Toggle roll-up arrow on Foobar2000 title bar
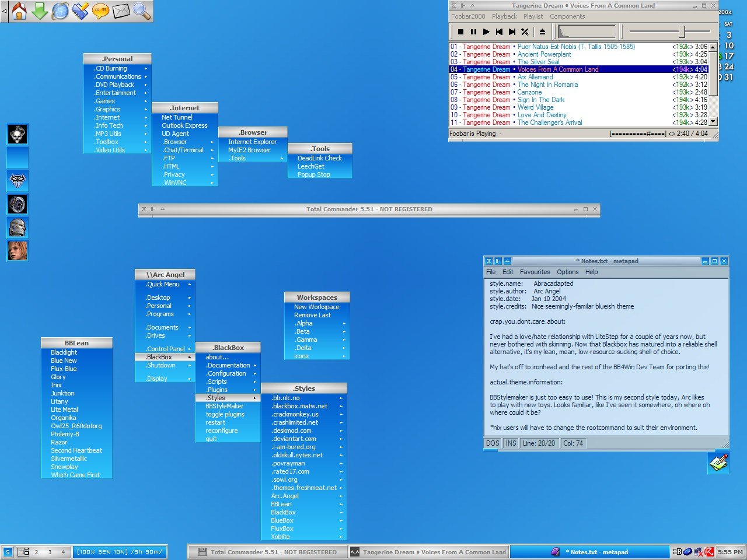This screenshot has width=747, height=560. coord(472,6)
